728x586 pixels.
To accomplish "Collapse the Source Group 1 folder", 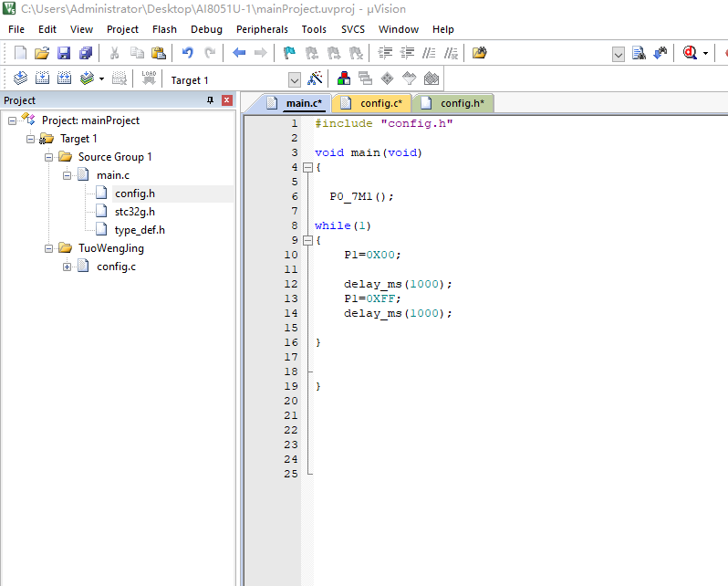I will coord(48,158).
